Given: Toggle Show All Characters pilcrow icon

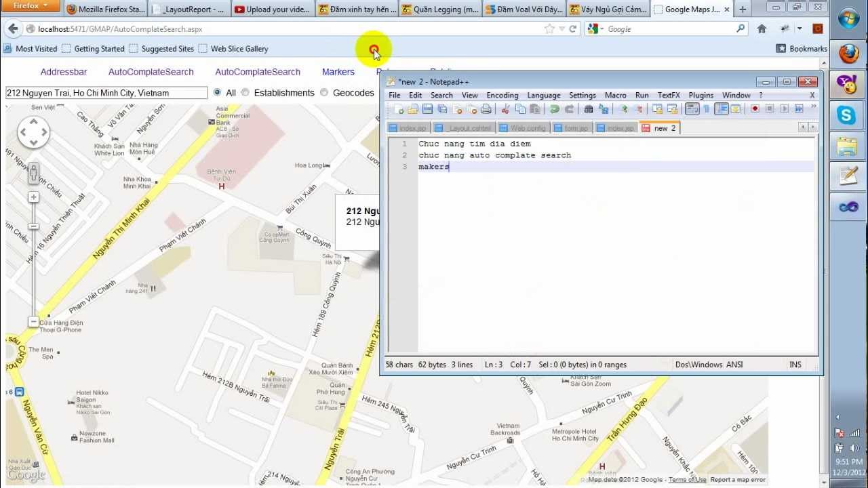Looking at the screenshot, I should 706,109.
